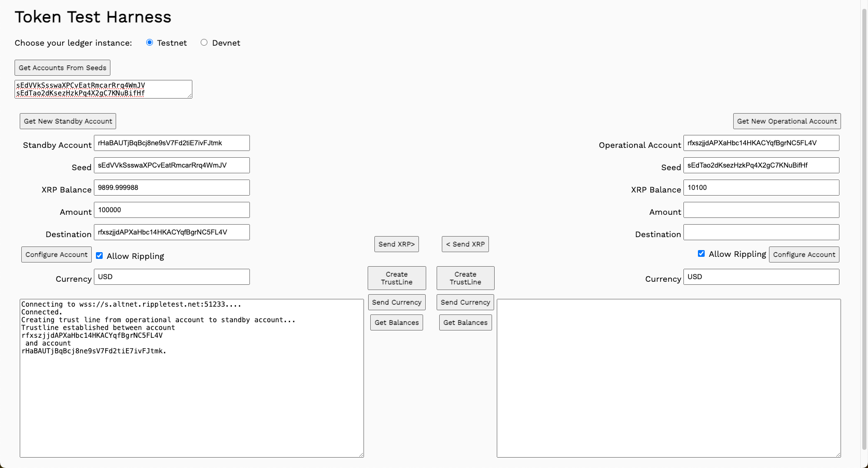Uncheck Allow Rippling for the operational account
This screenshot has height=468, width=868.
point(701,254)
